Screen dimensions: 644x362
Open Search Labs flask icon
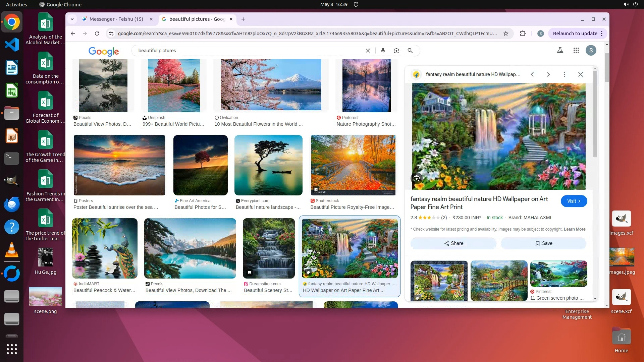[560, 51]
